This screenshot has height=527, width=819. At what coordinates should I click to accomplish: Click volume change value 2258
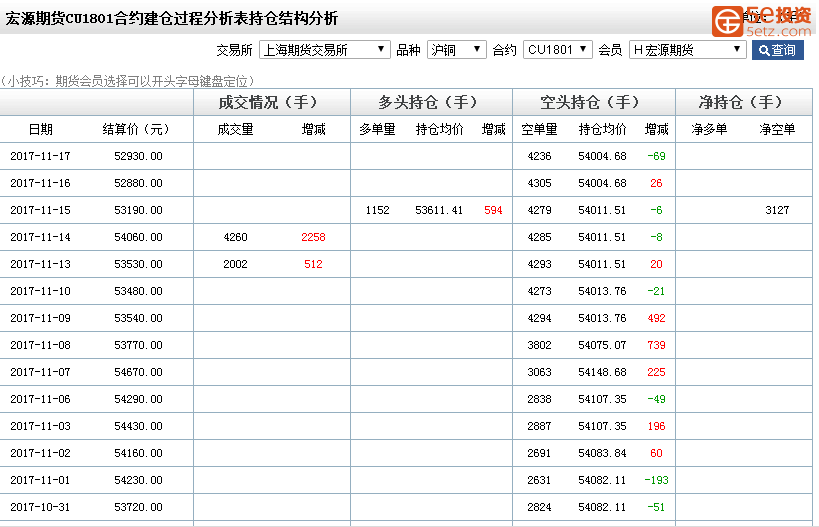coord(313,237)
